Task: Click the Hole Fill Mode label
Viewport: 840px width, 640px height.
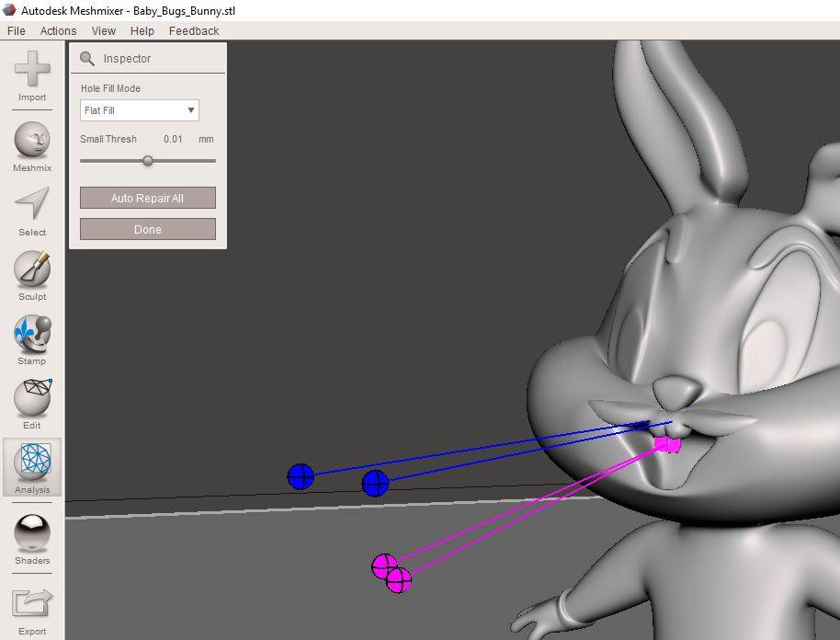Action: (x=110, y=88)
